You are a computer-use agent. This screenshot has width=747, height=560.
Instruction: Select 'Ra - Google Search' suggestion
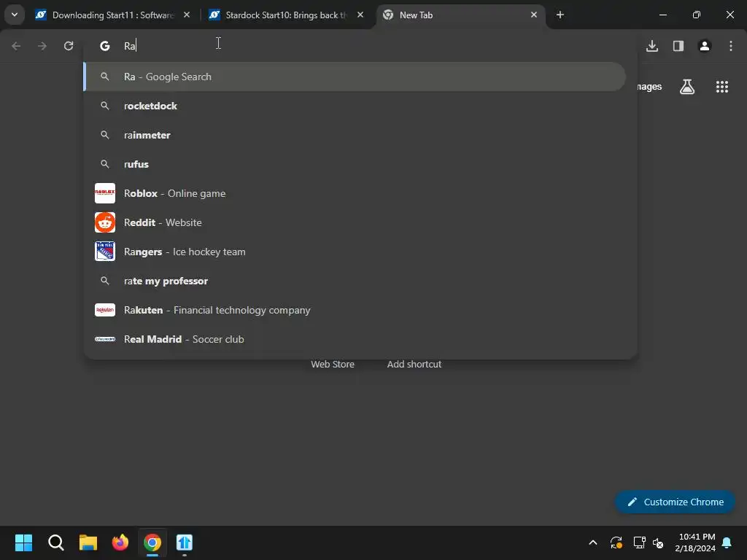(x=355, y=77)
